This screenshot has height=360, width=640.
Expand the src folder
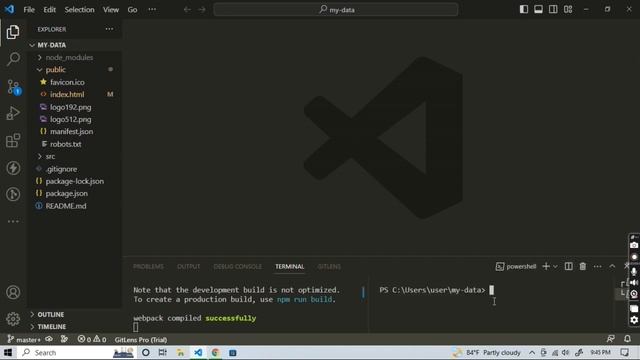tap(75, 156)
